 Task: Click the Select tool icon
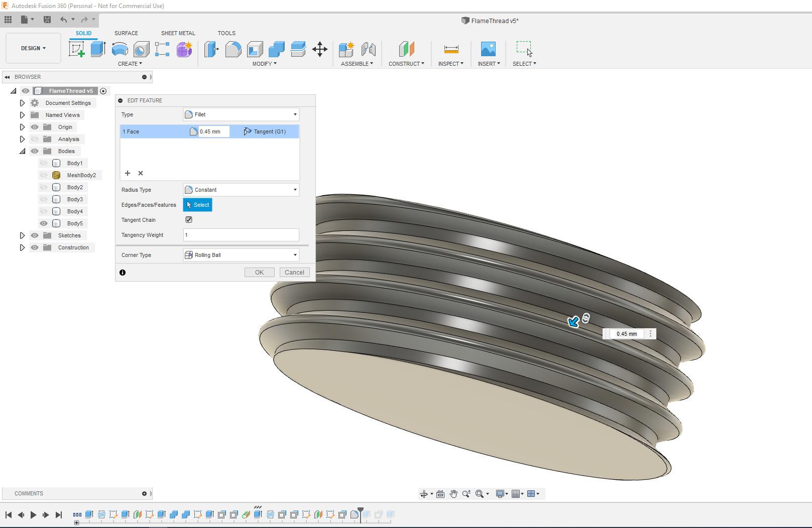(x=524, y=49)
